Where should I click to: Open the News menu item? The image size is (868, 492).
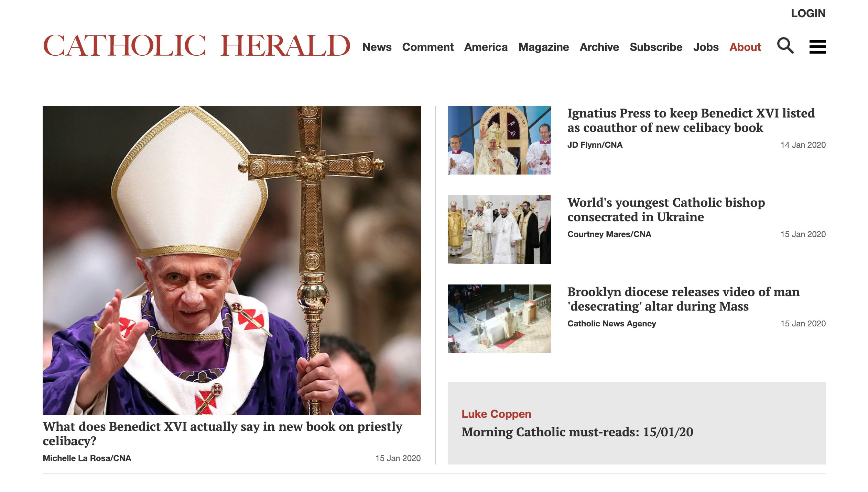[x=377, y=47]
